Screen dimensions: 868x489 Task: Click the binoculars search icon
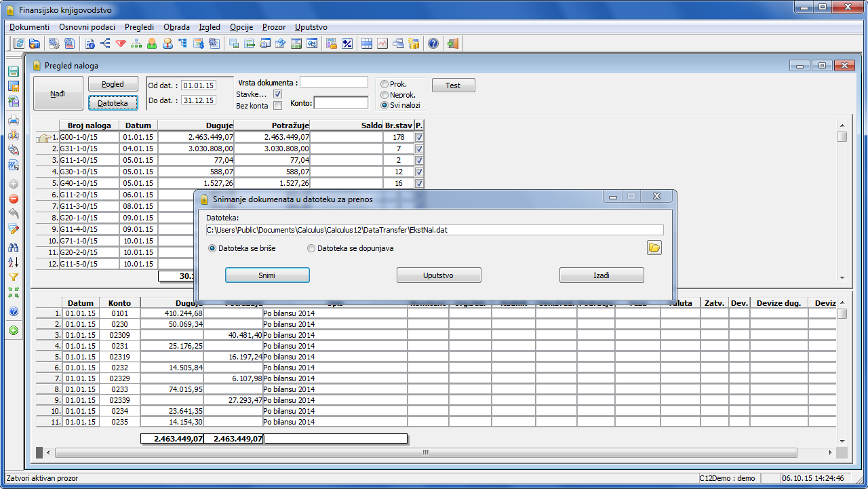pyautogui.click(x=13, y=248)
